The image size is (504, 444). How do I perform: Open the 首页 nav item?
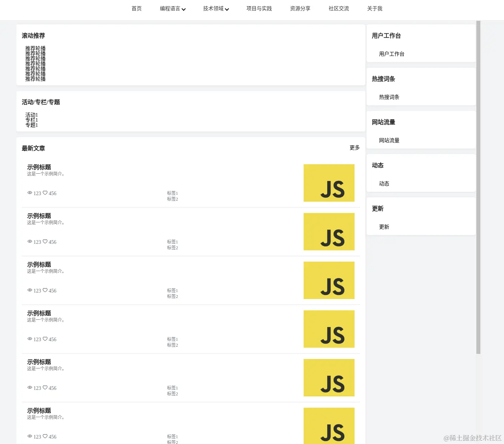click(x=137, y=9)
